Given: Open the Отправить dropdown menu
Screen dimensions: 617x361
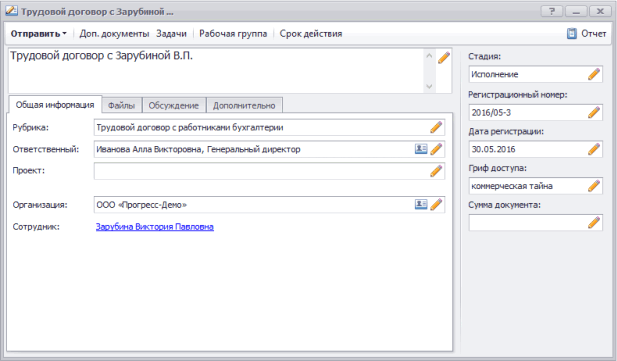Looking at the screenshot, I should (39, 33).
